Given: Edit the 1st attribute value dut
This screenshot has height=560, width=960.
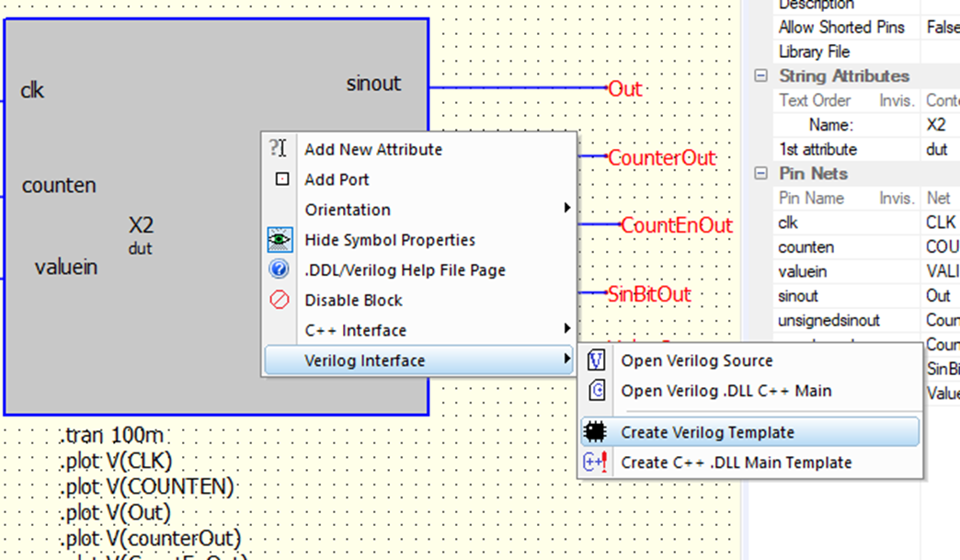Looking at the screenshot, I should [x=941, y=149].
